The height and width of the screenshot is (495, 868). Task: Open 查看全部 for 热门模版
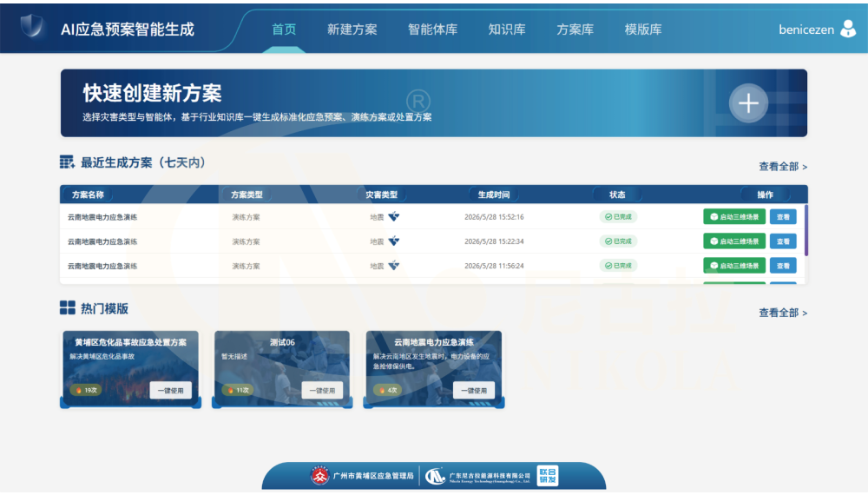tap(783, 313)
